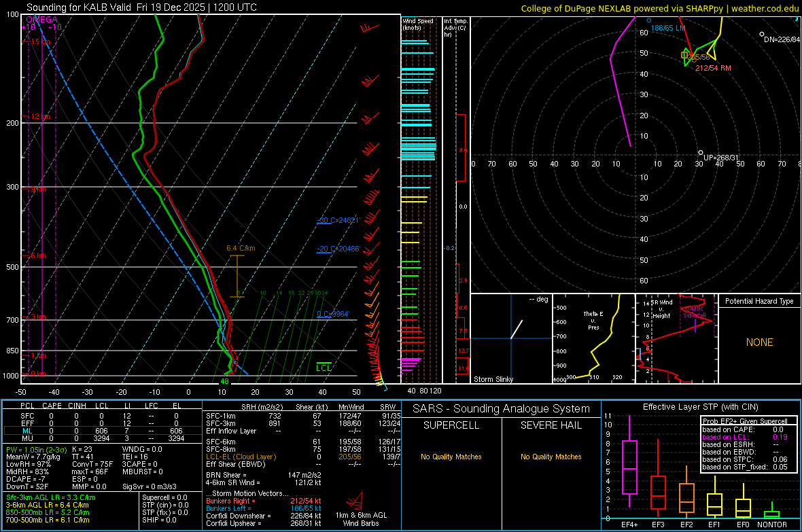Click the ConvT = 75F value
Viewport: 802px width, 532px height.
(92, 465)
